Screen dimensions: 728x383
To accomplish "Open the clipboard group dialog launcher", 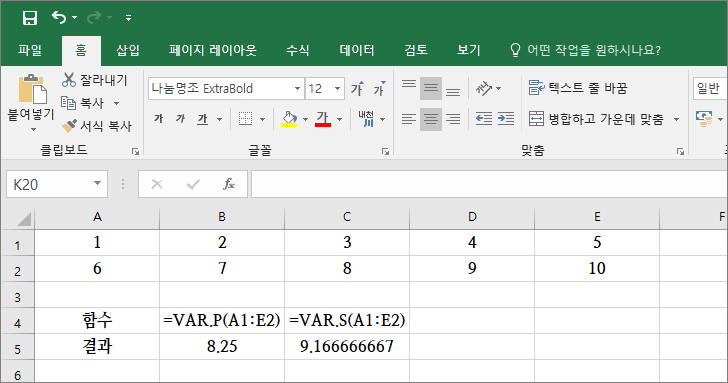I will point(135,151).
